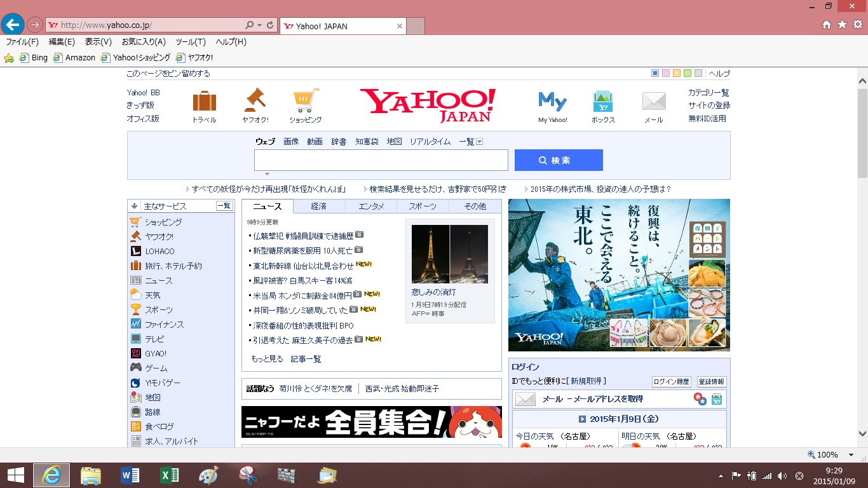Open the address bar search dropdown arrow

pos(259,25)
